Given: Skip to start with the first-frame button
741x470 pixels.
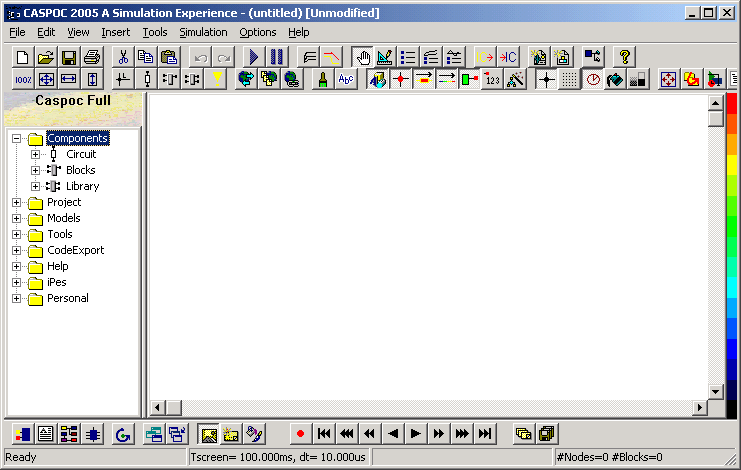Looking at the screenshot, I should pos(324,434).
